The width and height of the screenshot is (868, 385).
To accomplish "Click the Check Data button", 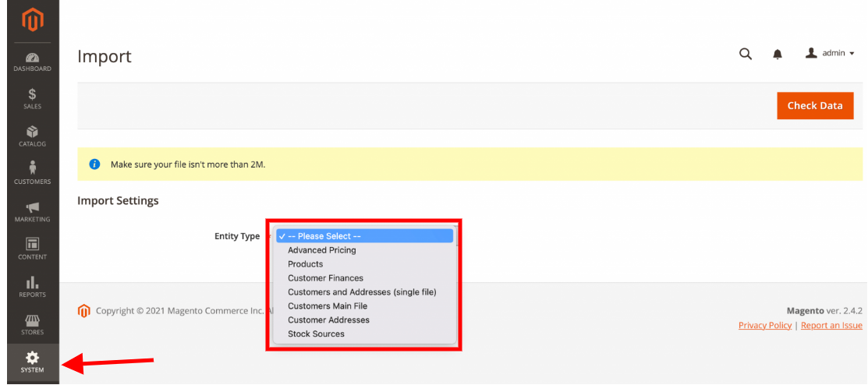I will tap(815, 106).
